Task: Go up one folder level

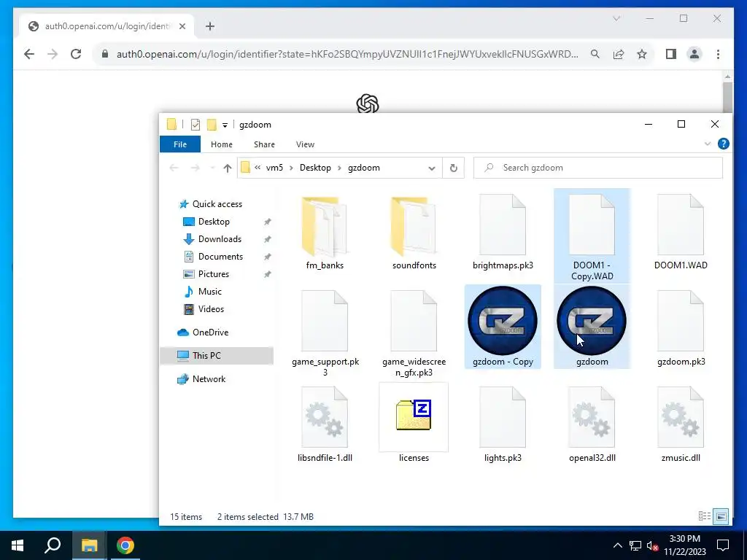Action: [x=228, y=168]
